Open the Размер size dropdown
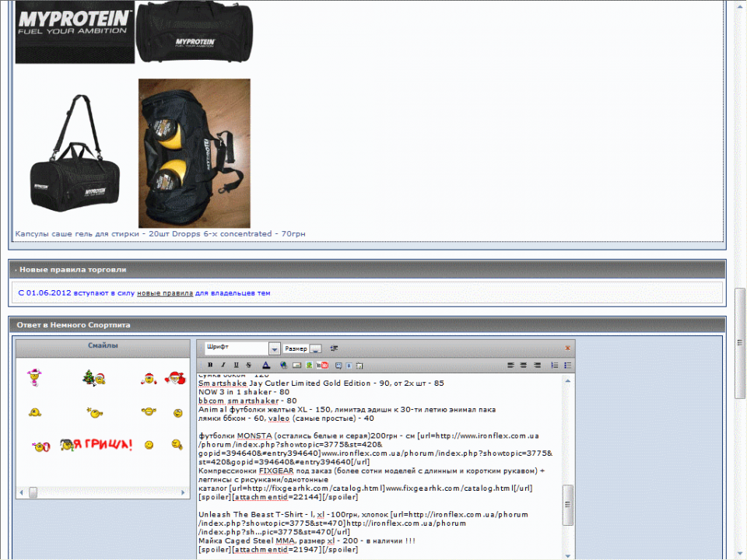Image resolution: width=747 pixels, height=560 pixels. (x=315, y=349)
